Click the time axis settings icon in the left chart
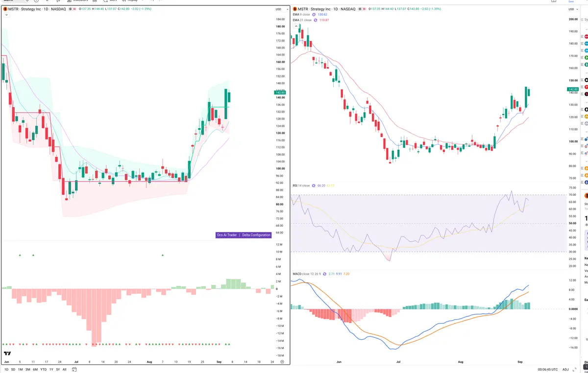Viewport: 588px width, 373px height. [282, 361]
